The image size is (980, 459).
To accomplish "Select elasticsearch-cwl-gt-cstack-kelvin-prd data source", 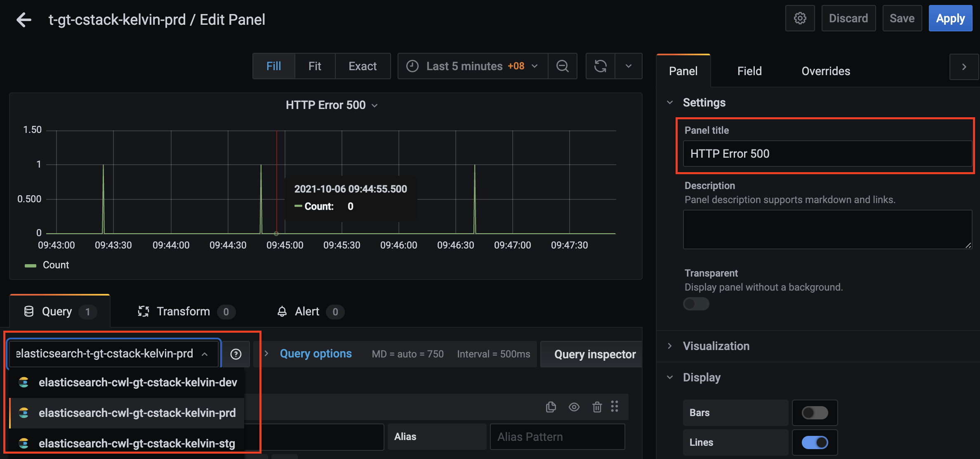I will tap(127, 413).
